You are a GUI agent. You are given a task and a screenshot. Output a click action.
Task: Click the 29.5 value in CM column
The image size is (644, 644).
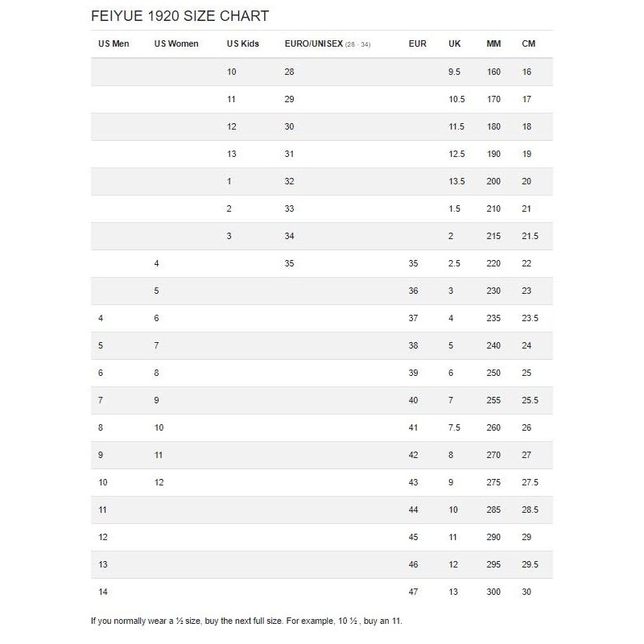pyautogui.click(x=530, y=564)
